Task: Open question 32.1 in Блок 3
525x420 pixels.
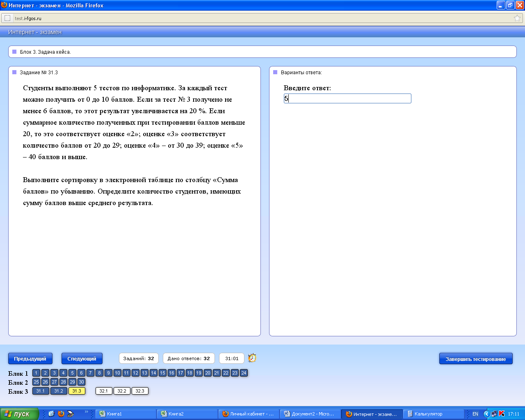Action: (x=104, y=391)
